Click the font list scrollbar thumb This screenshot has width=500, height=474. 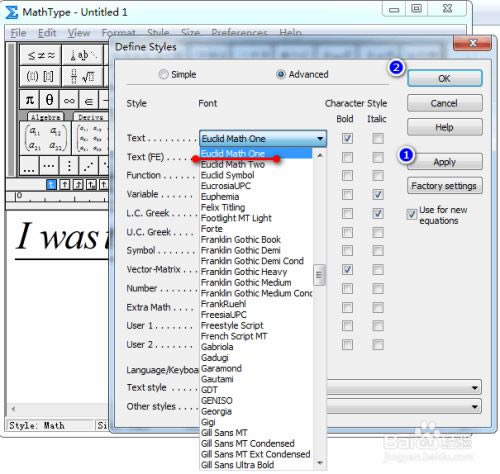point(319,275)
